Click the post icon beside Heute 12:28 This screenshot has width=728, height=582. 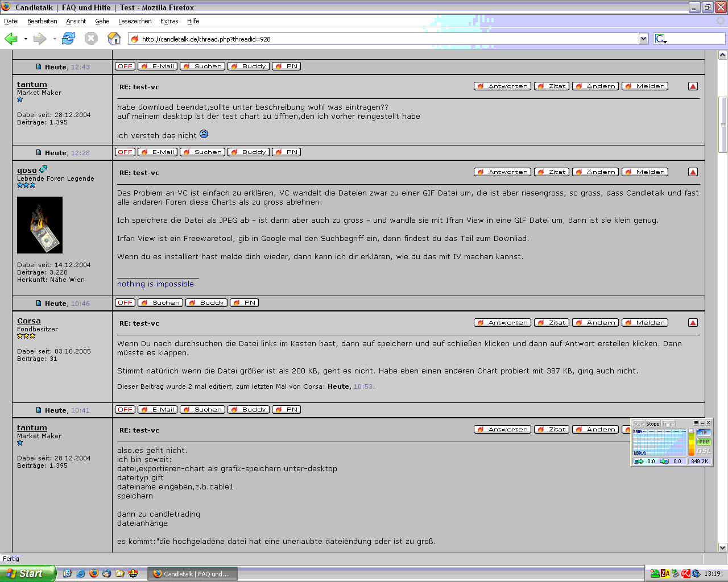(x=39, y=152)
